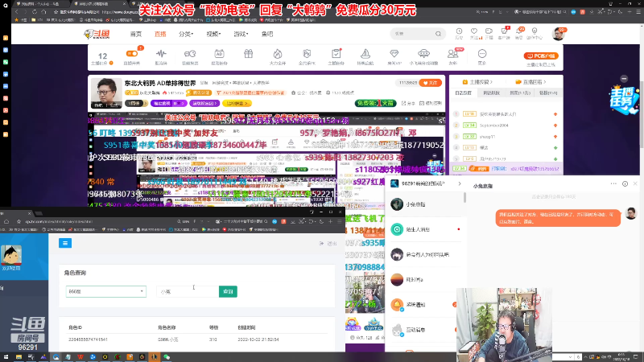Open the user avatar in header
Screen dimensions: 644x362
click(558, 34)
